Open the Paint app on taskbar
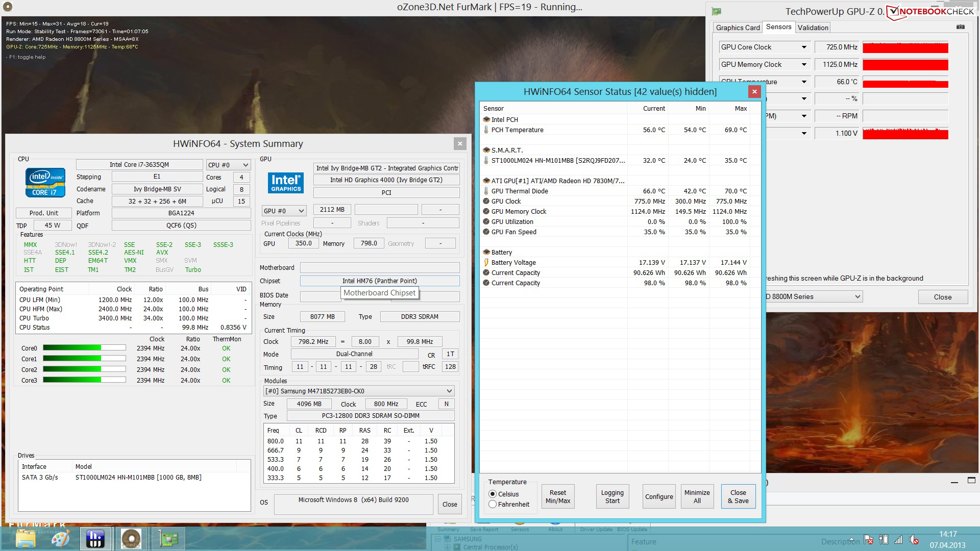 pos(60,539)
